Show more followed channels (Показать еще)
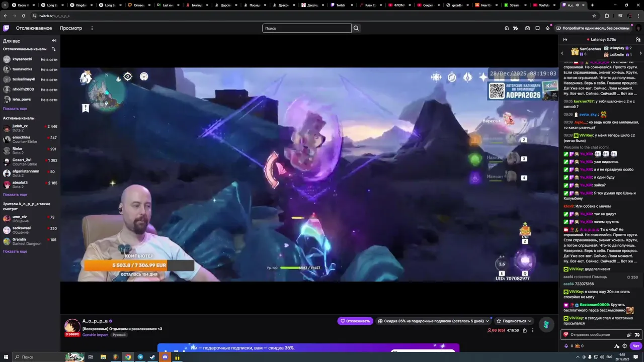The height and width of the screenshot is (362, 644). [x=15, y=109]
